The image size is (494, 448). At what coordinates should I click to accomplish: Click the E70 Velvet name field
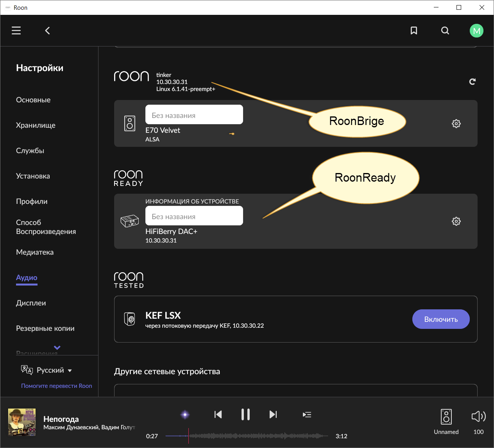pyautogui.click(x=194, y=114)
